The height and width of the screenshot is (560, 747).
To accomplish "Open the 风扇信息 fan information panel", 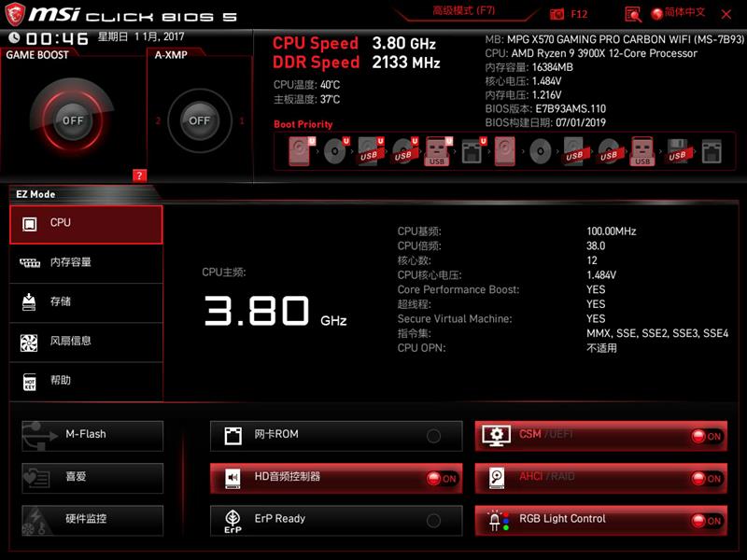I will coord(86,341).
